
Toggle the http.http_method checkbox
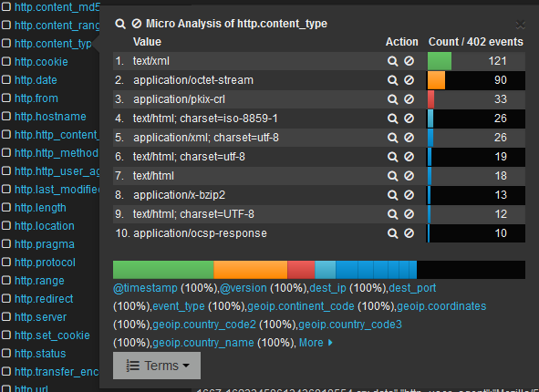[x=6, y=153]
